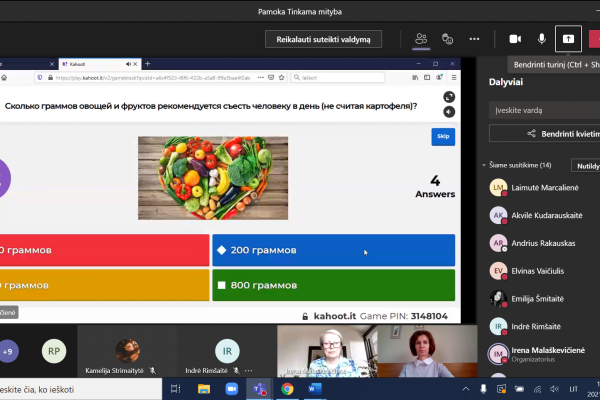The height and width of the screenshot is (400, 600).
Task: Open the Firefox hamburger menu
Action: (454, 78)
